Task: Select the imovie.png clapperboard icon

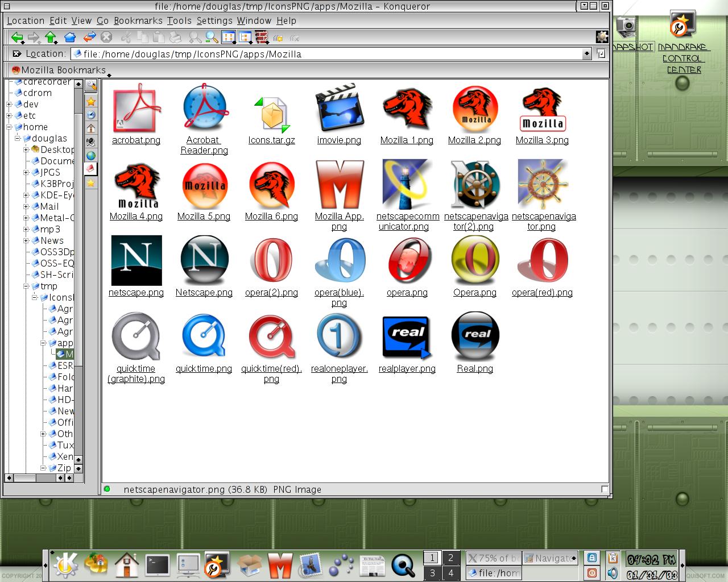Action: pyautogui.click(x=339, y=108)
